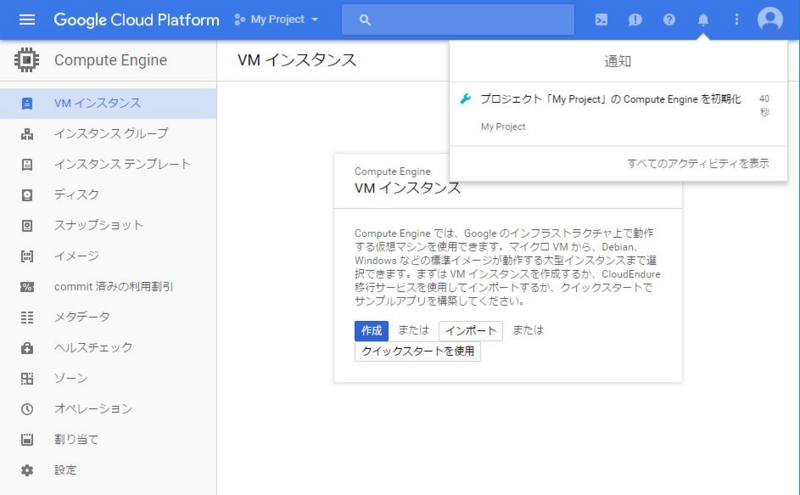Open the user account avatar

coord(770,19)
